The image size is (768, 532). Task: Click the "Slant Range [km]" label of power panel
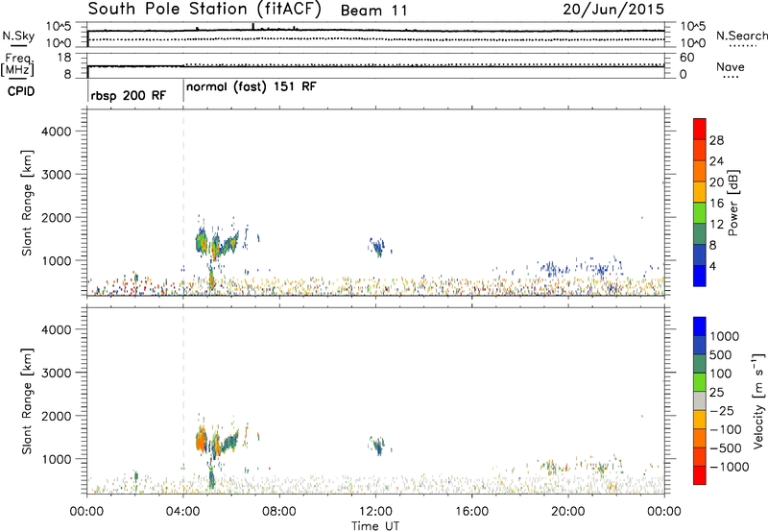[x=27, y=203]
